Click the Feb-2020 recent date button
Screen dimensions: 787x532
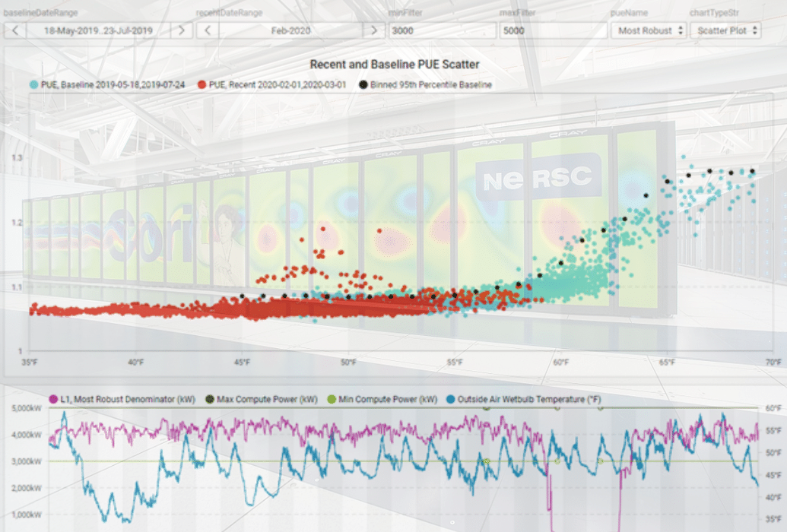pyautogui.click(x=290, y=30)
